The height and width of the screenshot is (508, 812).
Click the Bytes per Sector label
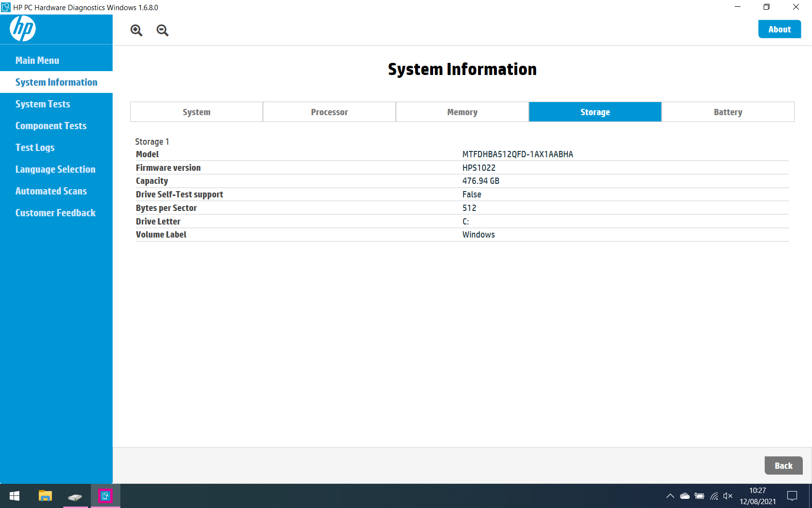[166, 208]
